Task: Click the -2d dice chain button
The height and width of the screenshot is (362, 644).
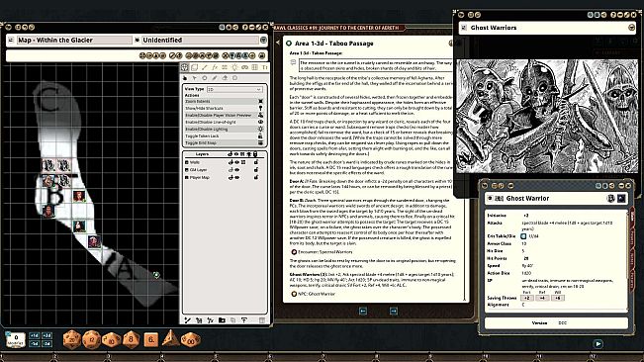Action: click(x=46, y=343)
